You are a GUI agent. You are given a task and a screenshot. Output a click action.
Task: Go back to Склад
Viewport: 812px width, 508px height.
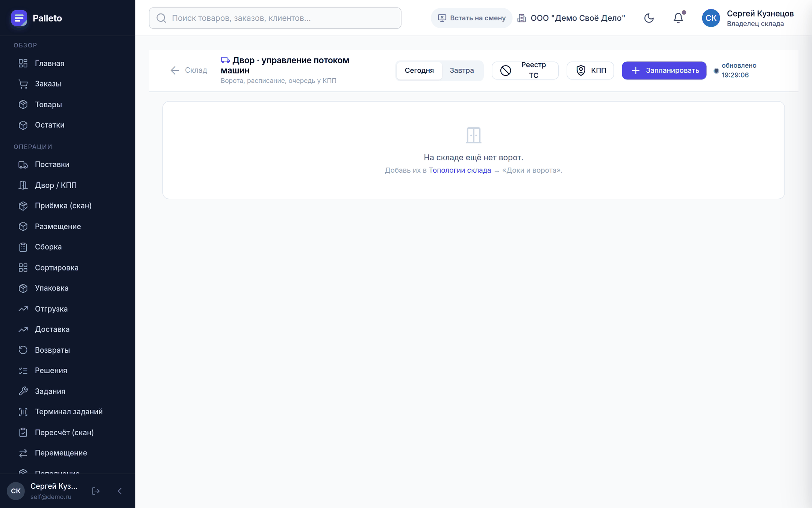[189, 70]
